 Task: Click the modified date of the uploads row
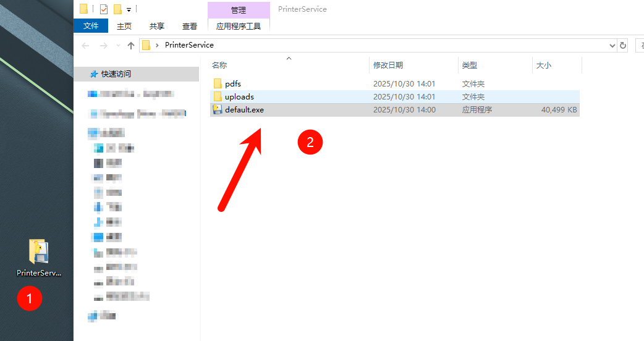point(404,97)
